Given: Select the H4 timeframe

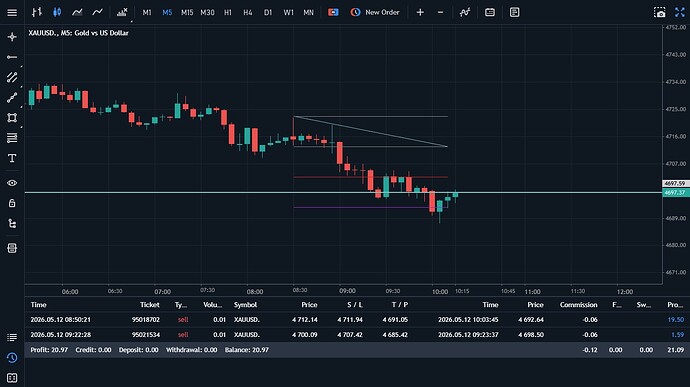Looking at the screenshot, I should (248, 12).
